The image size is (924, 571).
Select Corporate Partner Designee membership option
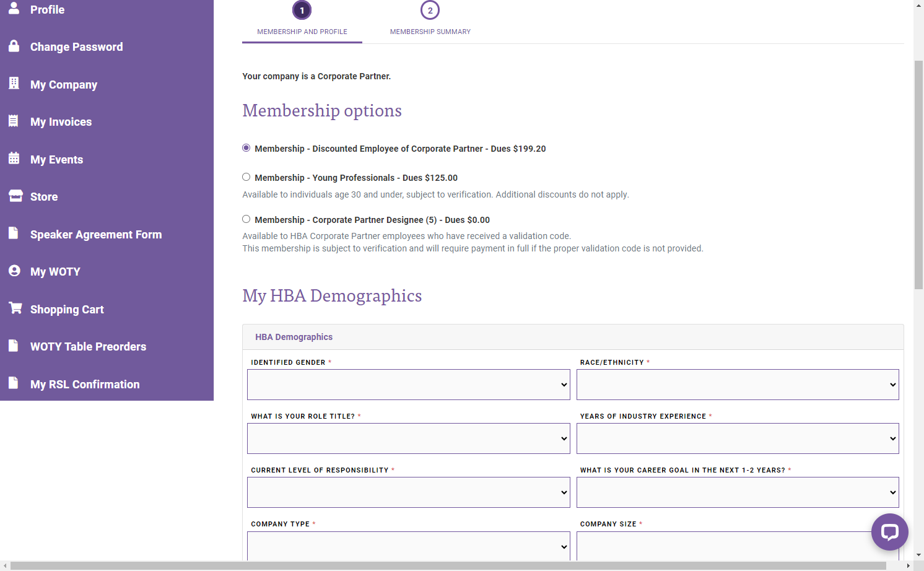(246, 219)
